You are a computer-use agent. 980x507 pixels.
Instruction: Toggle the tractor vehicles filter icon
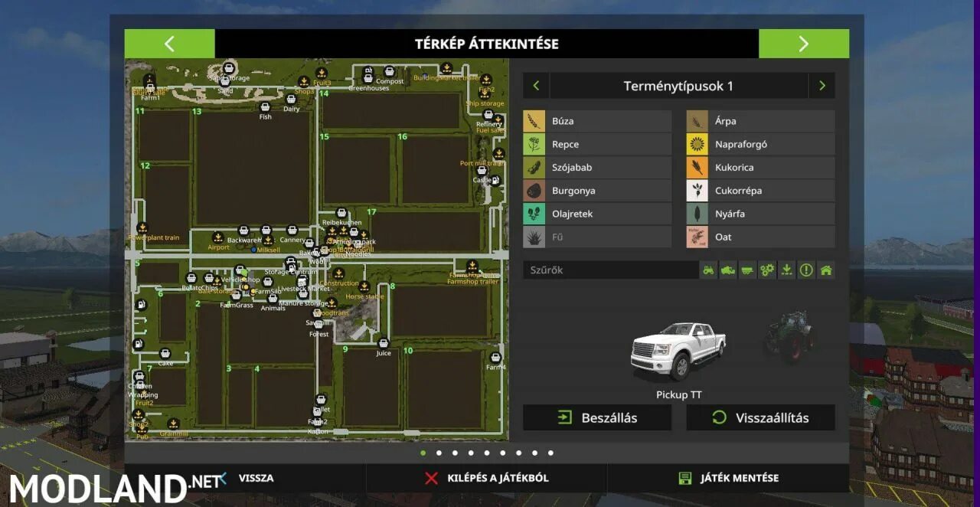(x=709, y=270)
